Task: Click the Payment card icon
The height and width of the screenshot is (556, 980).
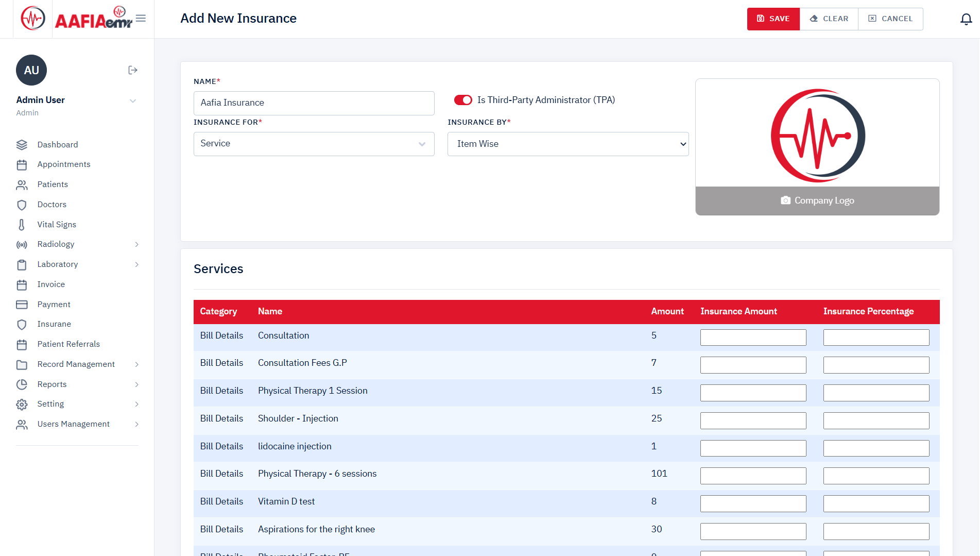Action: (x=22, y=305)
